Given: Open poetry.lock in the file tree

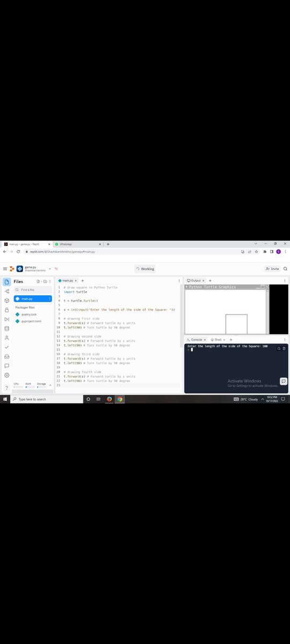Looking at the screenshot, I should coord(29,314).
